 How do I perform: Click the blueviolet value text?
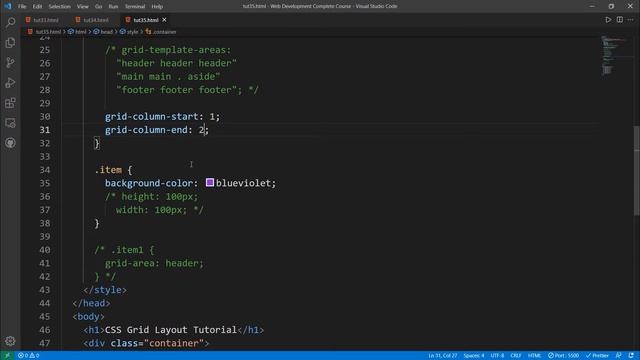(243, 183)
